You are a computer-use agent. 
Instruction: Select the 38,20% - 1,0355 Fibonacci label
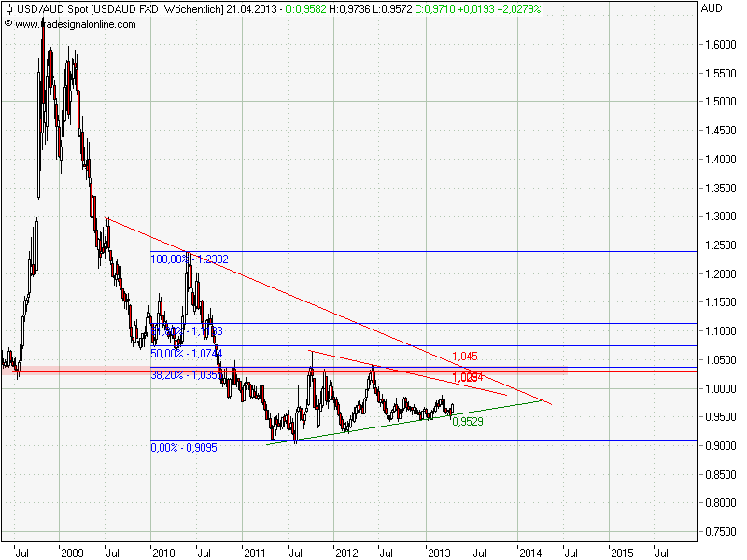coord(187,375)
